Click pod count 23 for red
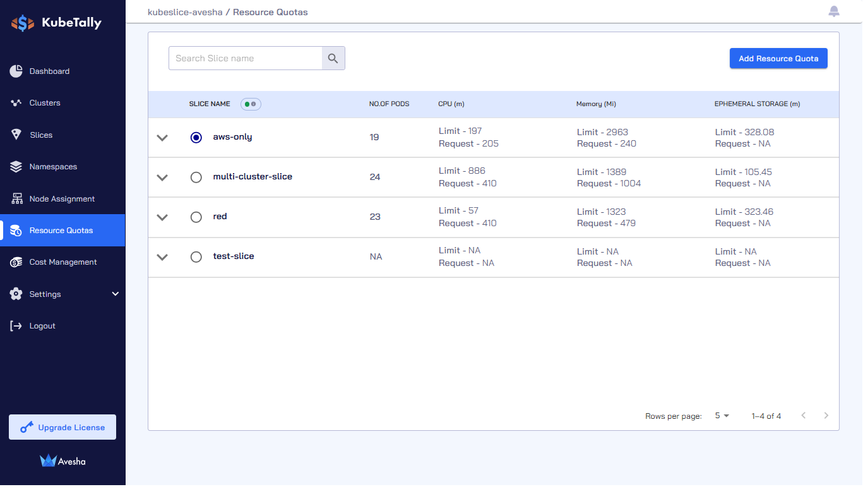 [x=375, y=217]
